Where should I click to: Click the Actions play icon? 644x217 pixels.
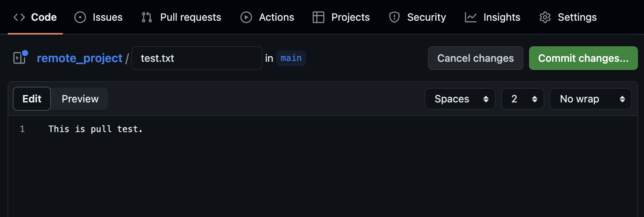click(246, 17)
